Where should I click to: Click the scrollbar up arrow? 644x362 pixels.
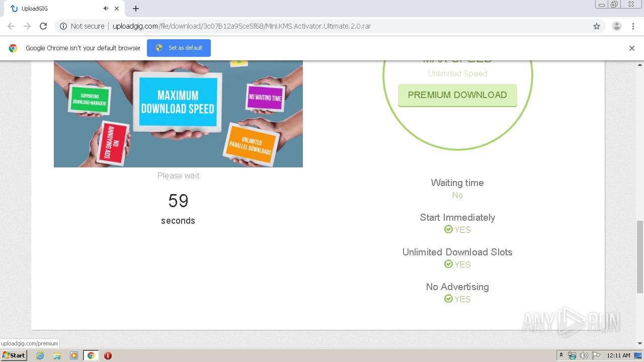[x=640, y=65]
